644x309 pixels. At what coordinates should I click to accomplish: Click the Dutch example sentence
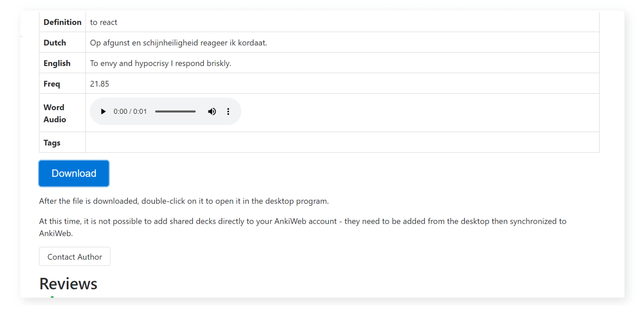pos(178,43)
